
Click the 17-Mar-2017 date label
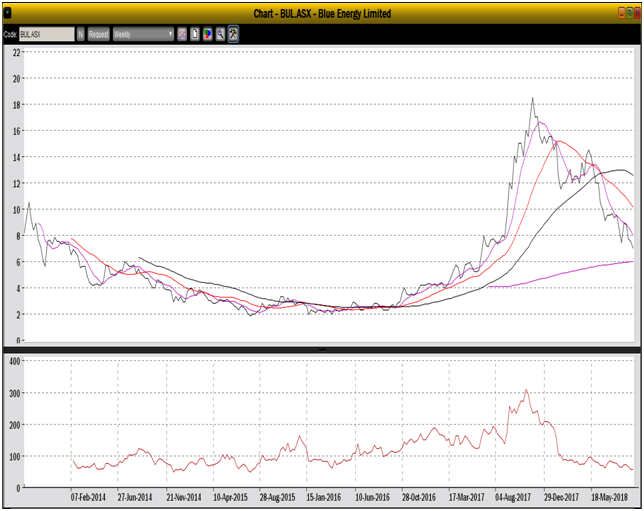(467, 497)
